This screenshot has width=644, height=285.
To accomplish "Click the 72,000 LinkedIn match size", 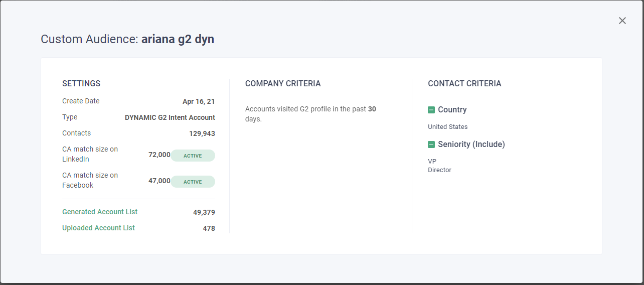I will coord(159,155).
